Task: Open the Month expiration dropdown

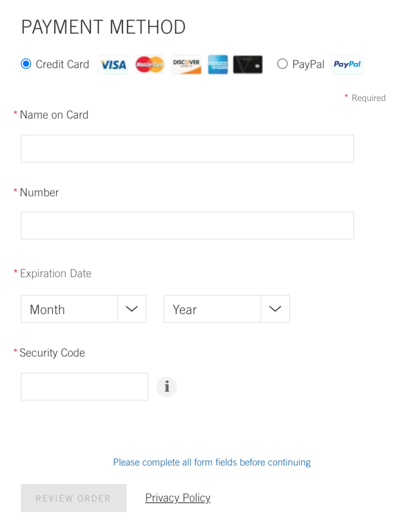Action: point(84,309)
